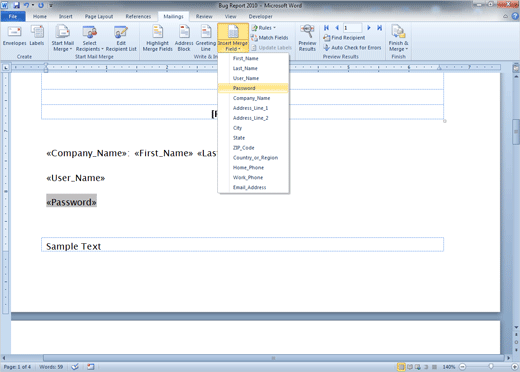
Task: Select Country_or_Region merge field
Action: 253,158
